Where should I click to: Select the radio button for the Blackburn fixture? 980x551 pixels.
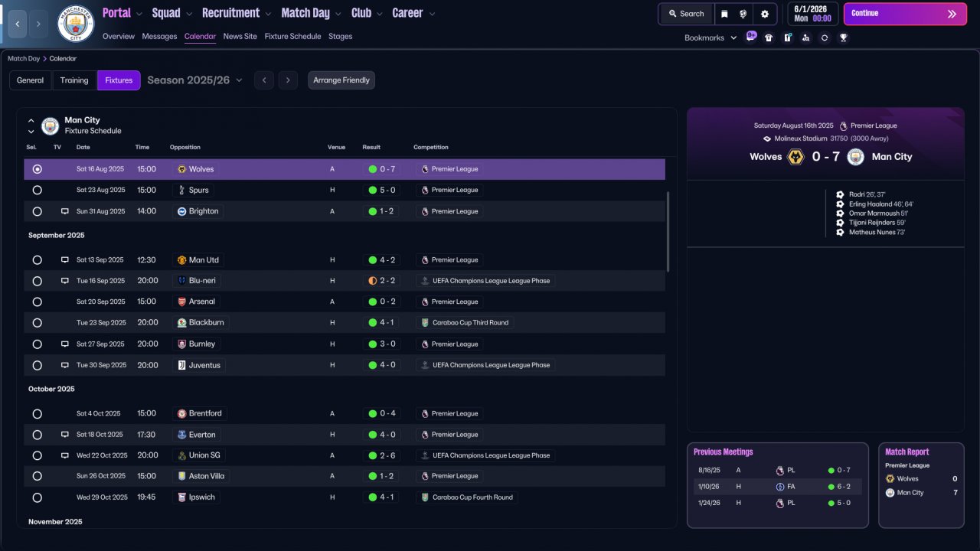(38, 323)
